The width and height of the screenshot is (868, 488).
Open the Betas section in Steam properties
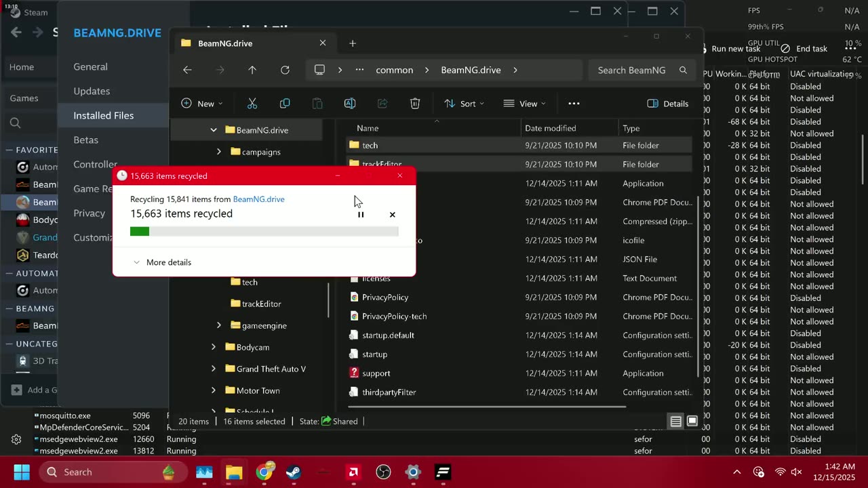(86, 140)
